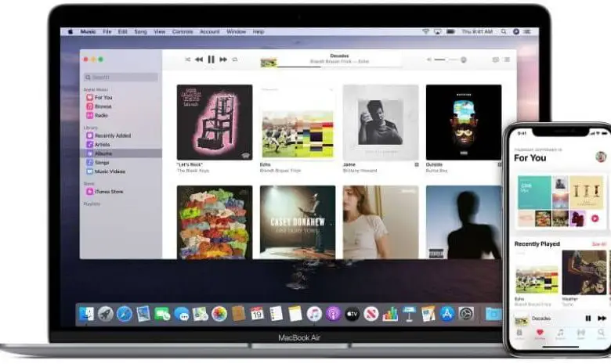Open Safari from the Dock
Viewport: 611px width, 364px height.
pyautogui.click(x=125, y=314)
